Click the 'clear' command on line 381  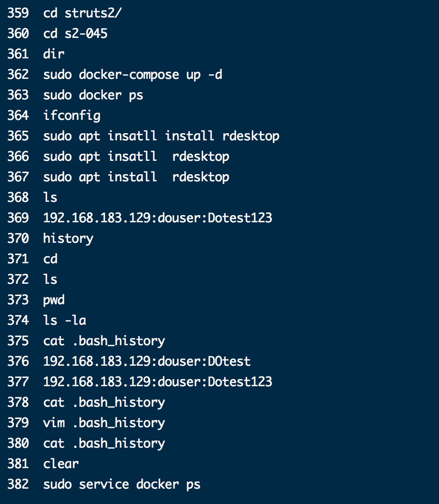pyautogui.click(x=61, y=464)
